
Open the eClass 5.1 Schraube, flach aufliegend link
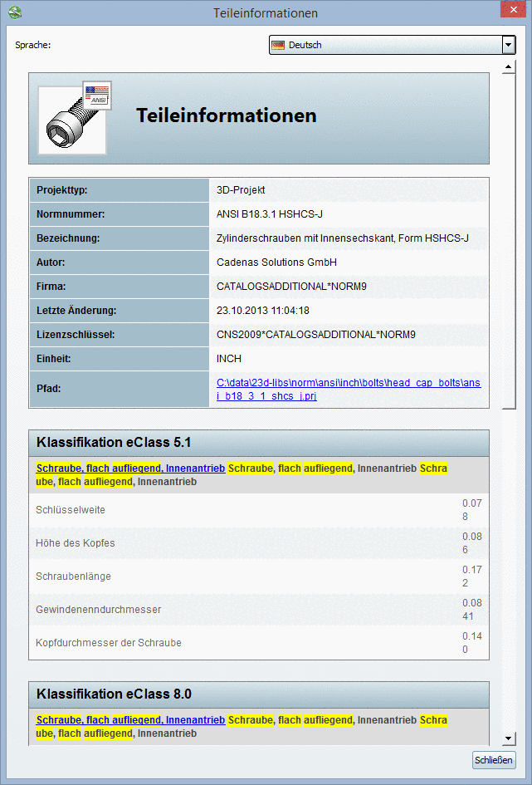[130, 469]
